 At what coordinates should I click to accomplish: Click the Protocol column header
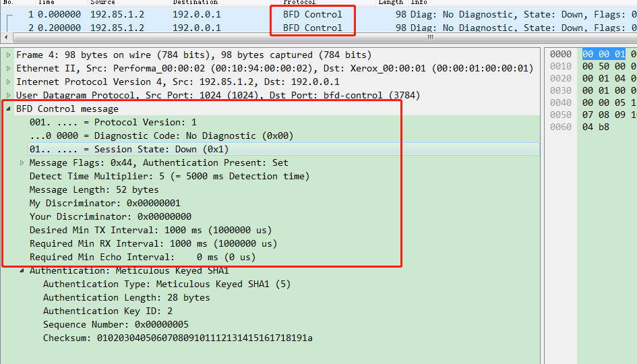point(299,2)
